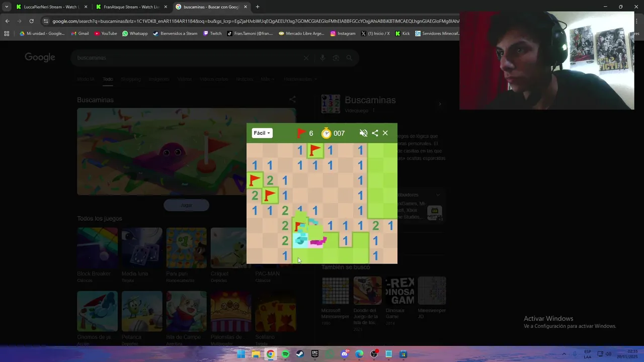The height and width of the screenshot is (362, 644).
Task: Select the buscaminas Google search tab
Action: tap(211, 7)
